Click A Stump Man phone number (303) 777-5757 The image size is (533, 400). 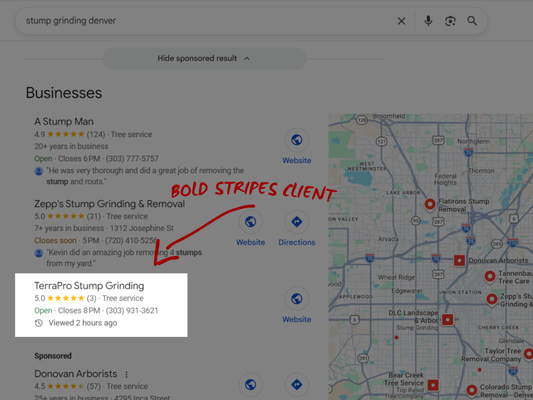(132, 159)
